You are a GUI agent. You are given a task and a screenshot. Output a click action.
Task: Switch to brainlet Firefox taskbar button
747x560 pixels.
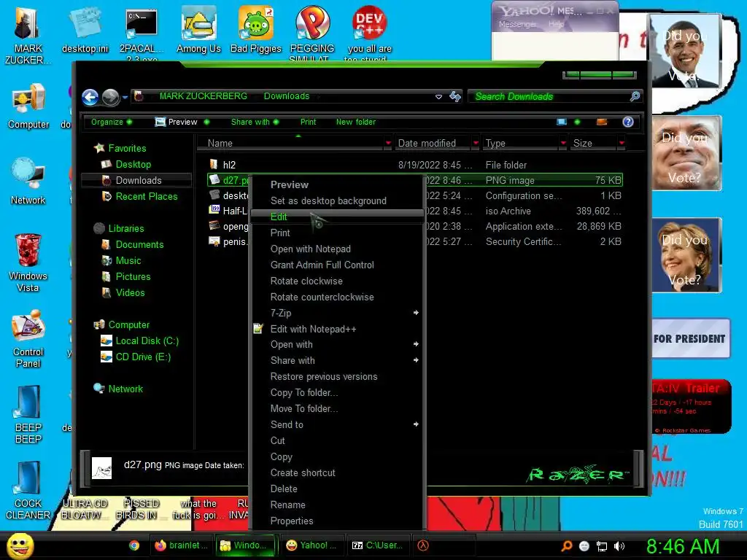point(182,545)
